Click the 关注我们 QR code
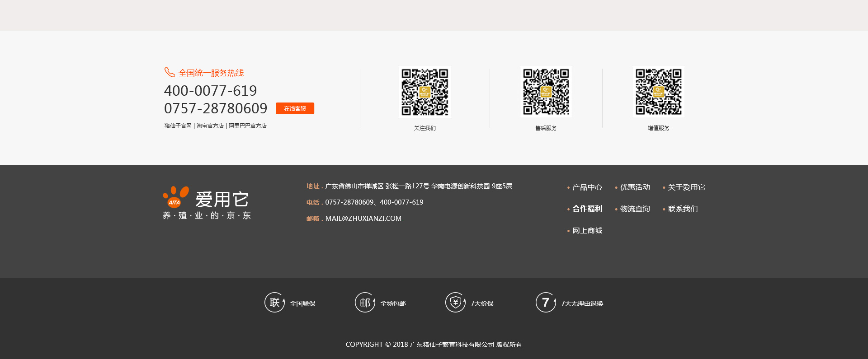The width and height of the screenshot is (868, 359). click(x=425, y=92)
